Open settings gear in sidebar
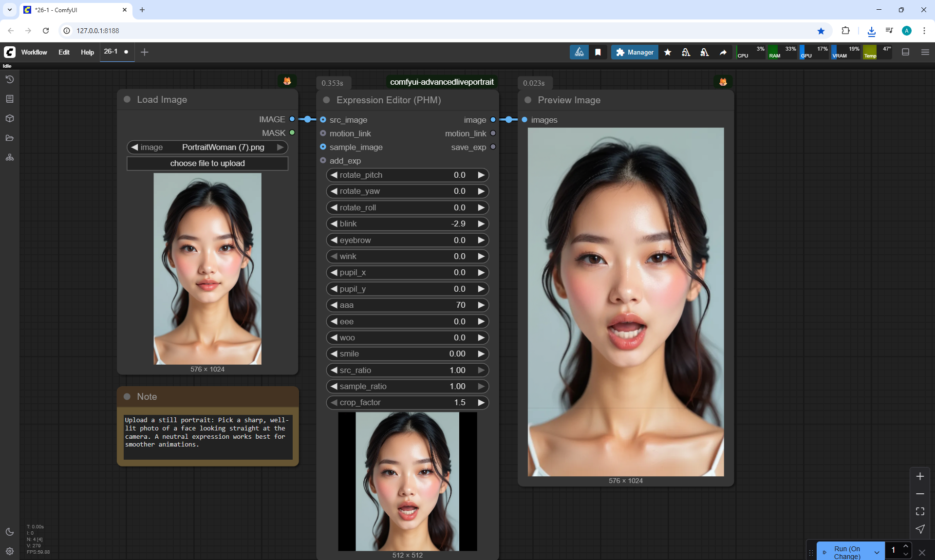Image resolution: width=935 pixels, height=560 pixels. pyautogui.click(x=10, y=551)
